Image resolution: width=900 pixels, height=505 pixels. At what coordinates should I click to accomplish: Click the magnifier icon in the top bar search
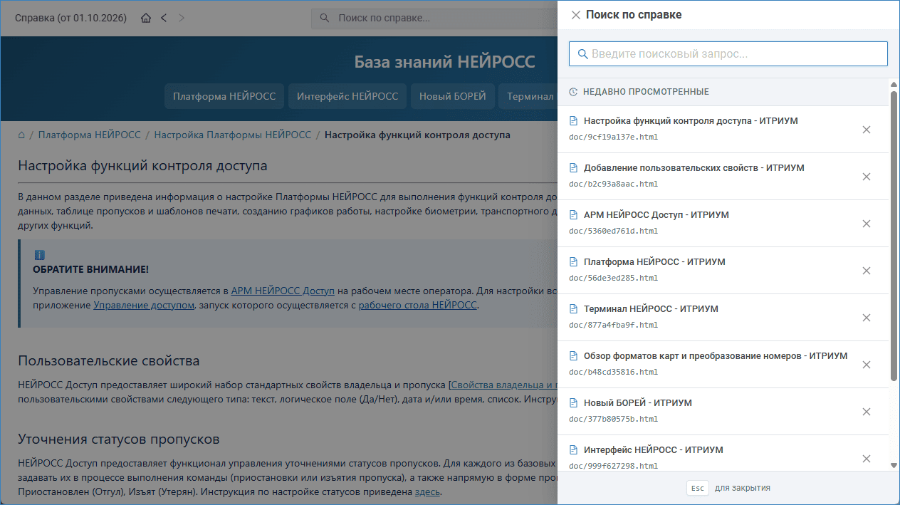324,18
